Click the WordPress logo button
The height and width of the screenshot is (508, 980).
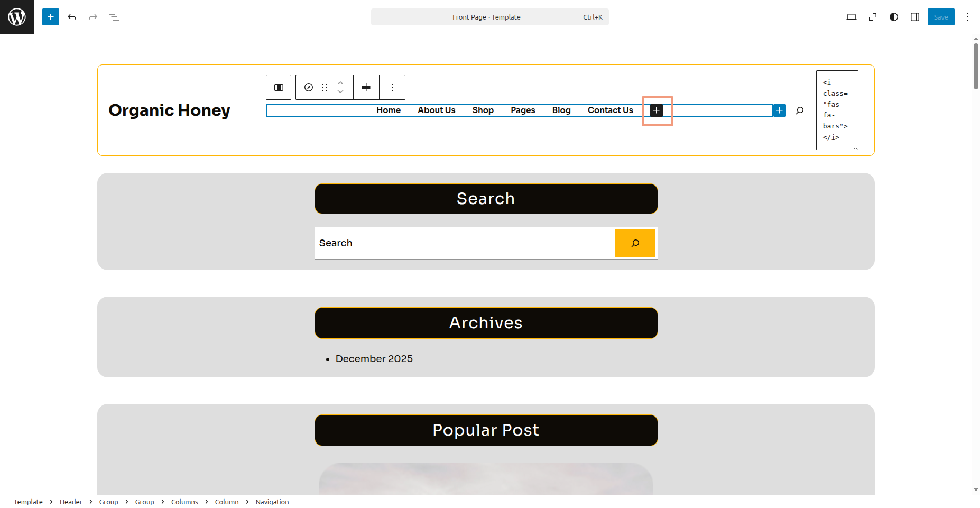click(x=17, y=17)
